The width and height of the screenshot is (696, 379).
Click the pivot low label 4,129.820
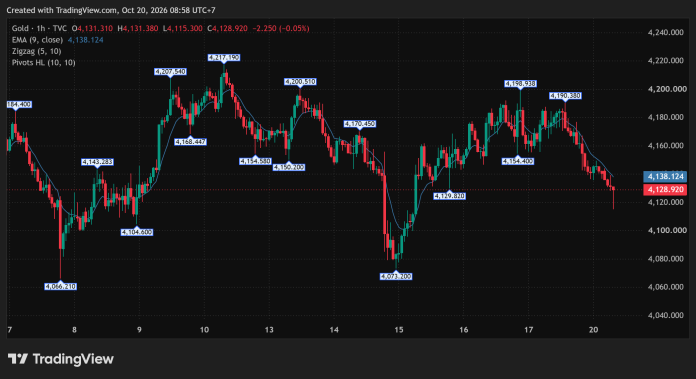point(450,196)
